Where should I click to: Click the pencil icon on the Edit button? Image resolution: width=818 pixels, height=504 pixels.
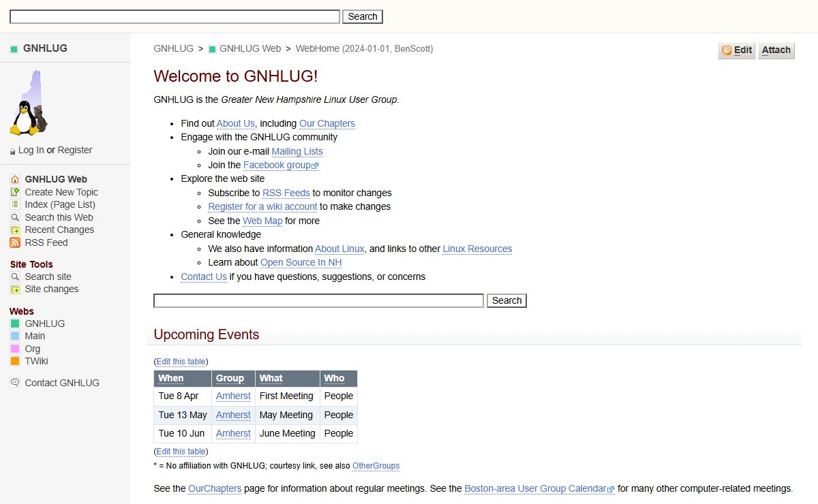(x=727, y=50)
